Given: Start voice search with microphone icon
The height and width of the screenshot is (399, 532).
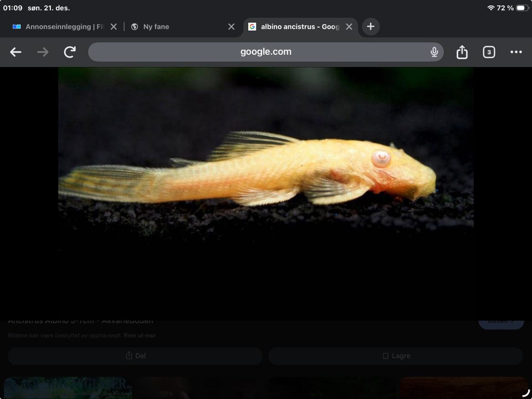Looking at the screenshot, I should coord(434,52).
